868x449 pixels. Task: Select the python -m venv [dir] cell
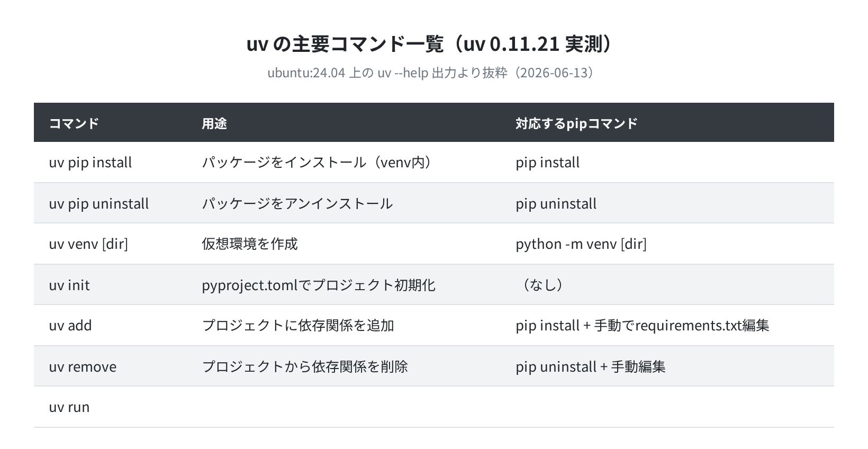tap(581, 244)
